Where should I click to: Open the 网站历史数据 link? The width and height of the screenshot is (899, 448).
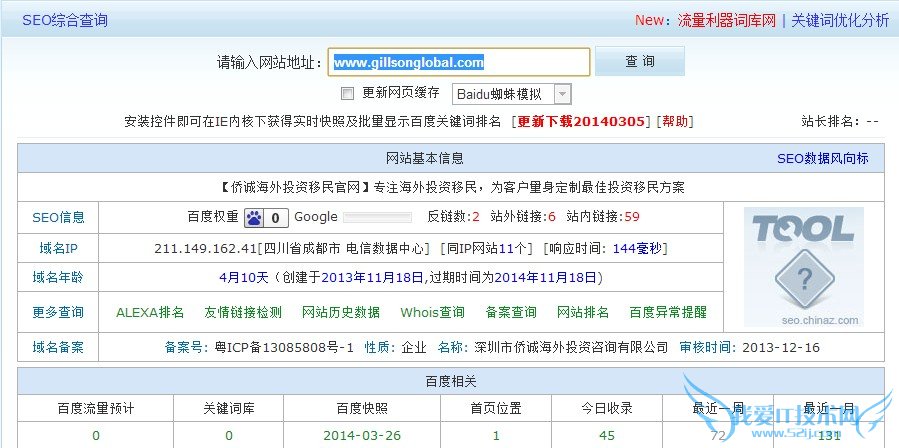(x=341, y=312)
